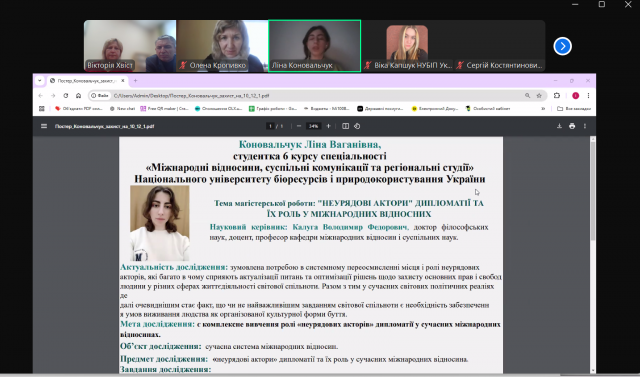Zoom in the PDF with plus
The image size is (640, 377).
coord(328,126)
